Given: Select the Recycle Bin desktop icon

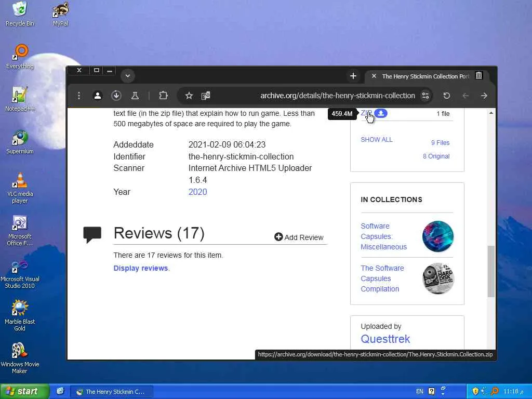Looking at the screenshot, I should click(20, 14).
